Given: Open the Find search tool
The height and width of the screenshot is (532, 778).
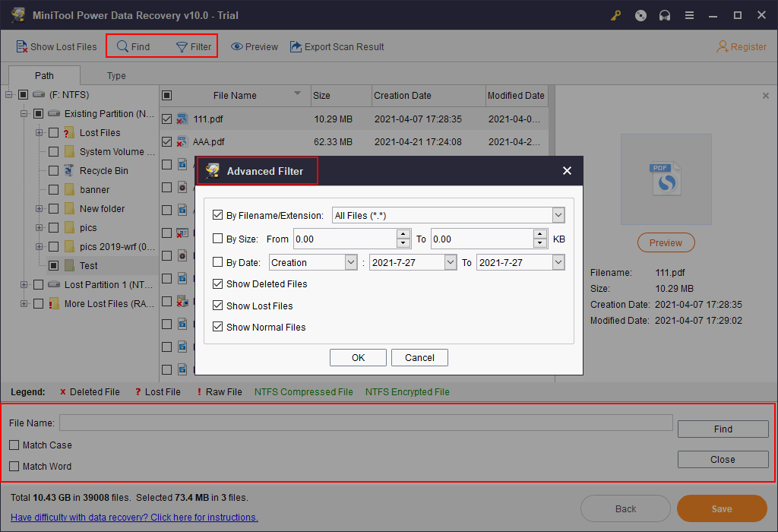Looking at the screenshot, I should coord(133,46).
